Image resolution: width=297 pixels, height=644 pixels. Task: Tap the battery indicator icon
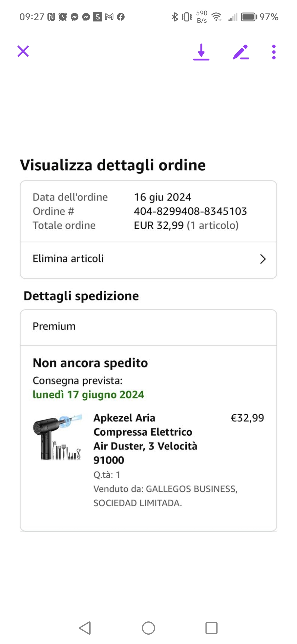(x=249, y=17)
